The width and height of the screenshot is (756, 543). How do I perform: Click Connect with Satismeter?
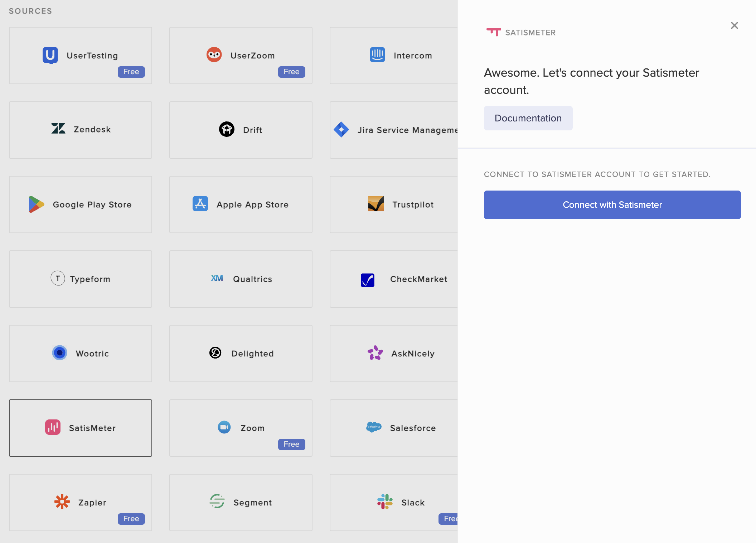point(612,205)
